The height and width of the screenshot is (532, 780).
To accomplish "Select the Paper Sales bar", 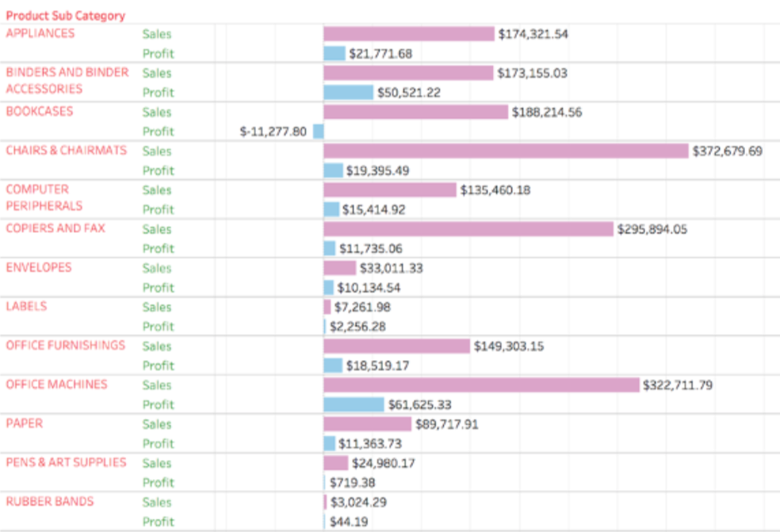I will 367,424.
